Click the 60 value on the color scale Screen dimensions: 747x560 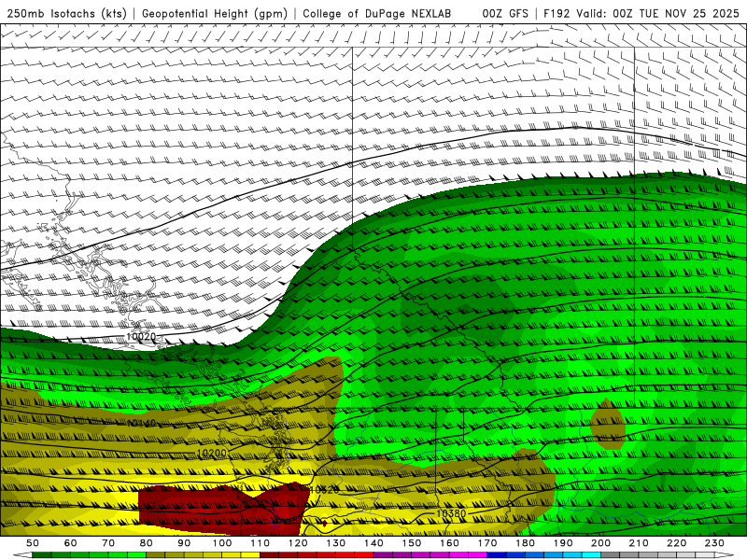70,543
